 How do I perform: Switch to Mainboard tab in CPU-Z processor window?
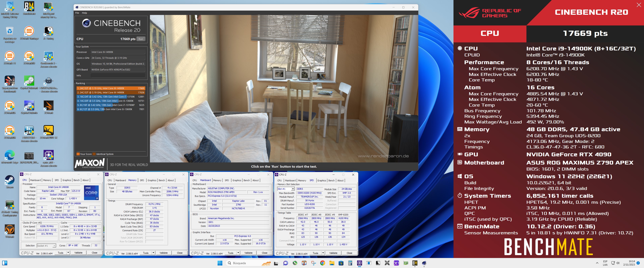pos(35,180)
